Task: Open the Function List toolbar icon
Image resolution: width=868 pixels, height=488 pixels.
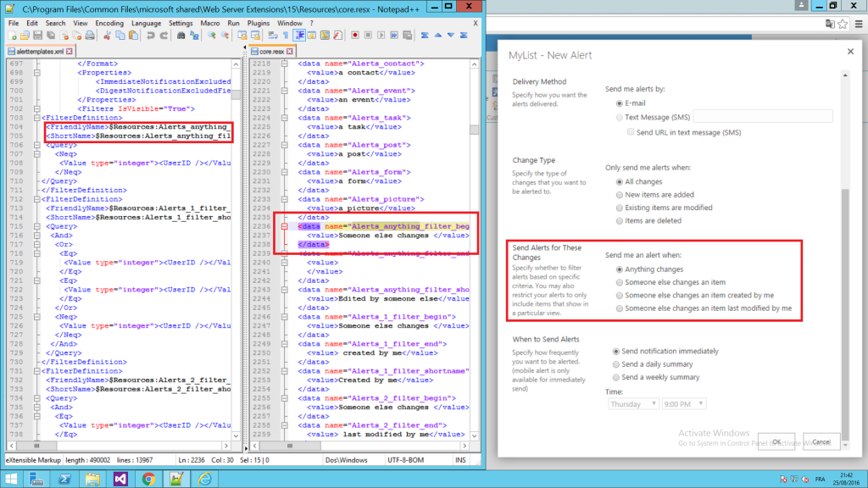Action: click(338, 36)
